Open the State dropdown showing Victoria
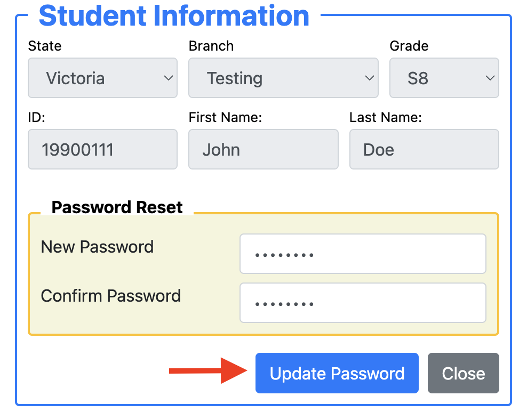 (x=102, y=78)
